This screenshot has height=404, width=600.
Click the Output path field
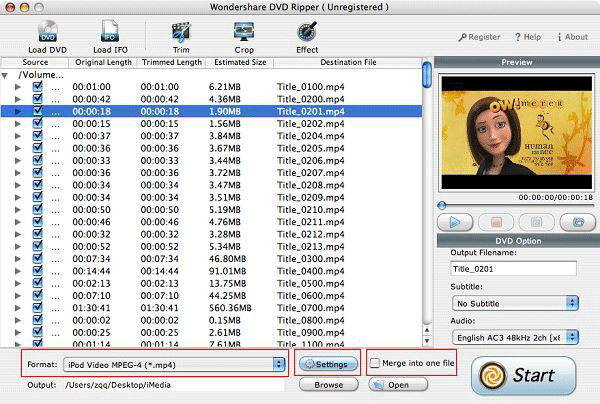(174, 385)
